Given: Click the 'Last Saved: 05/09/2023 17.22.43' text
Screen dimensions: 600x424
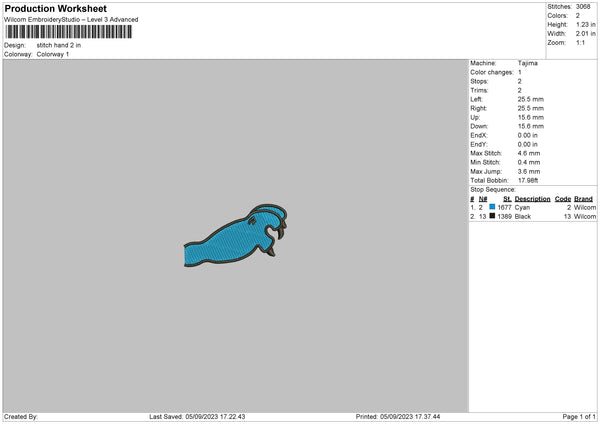Looking at the screenshot, I should coord(197,417).
